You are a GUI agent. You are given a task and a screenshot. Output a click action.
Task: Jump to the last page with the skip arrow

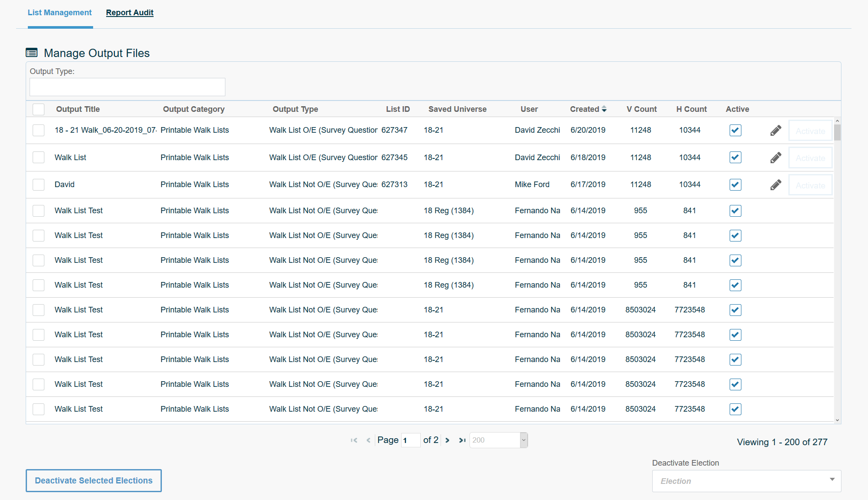(x=462, y=440)
